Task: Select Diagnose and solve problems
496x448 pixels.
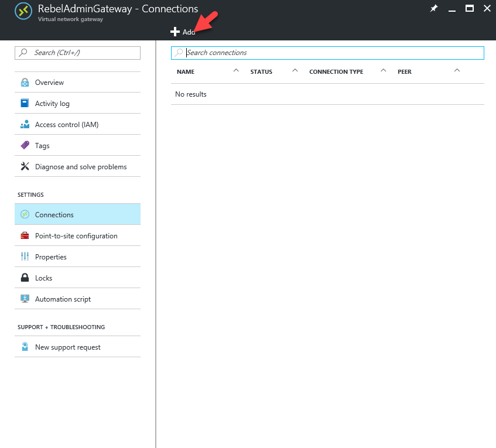Action: [x=77, y=166]
